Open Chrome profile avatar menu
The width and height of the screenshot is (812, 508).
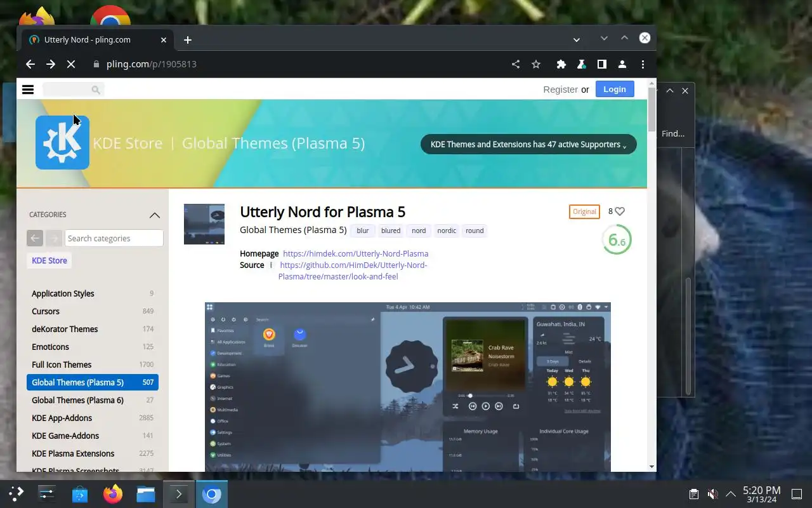[622, 64]
